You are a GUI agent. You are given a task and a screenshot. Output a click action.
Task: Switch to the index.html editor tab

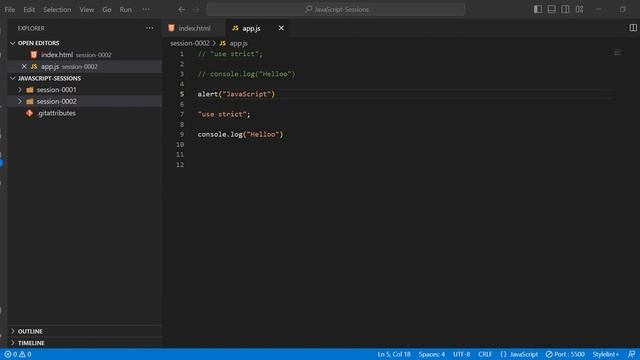tap(194, 28)
